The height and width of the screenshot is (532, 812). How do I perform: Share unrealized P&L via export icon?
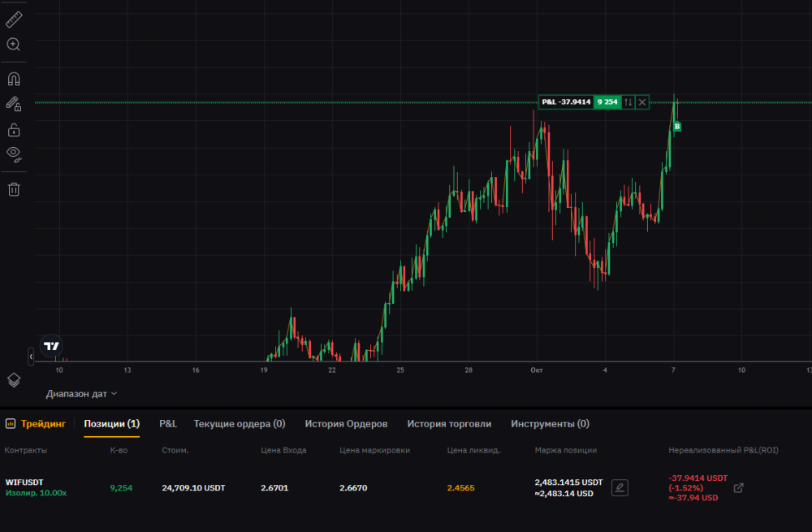coord(738,487)
